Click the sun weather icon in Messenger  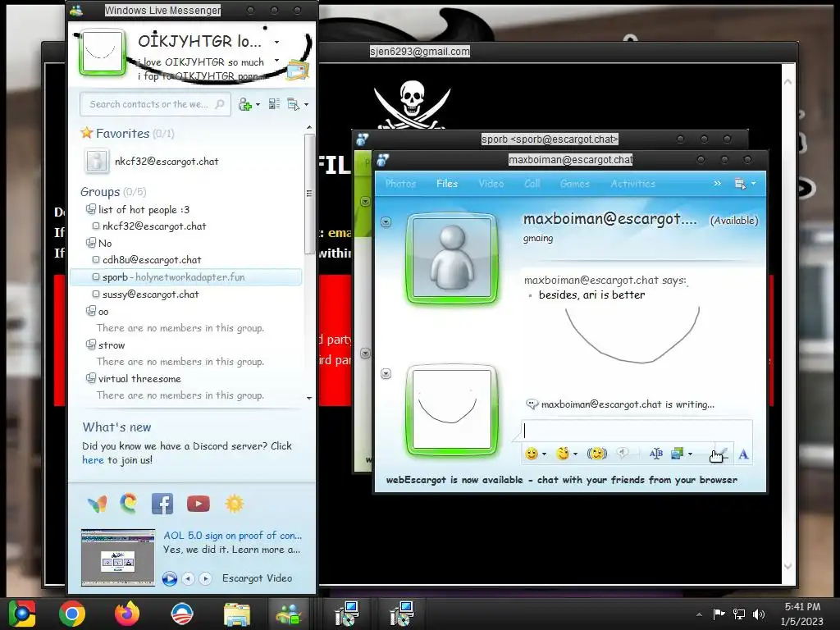coord(235,504)
